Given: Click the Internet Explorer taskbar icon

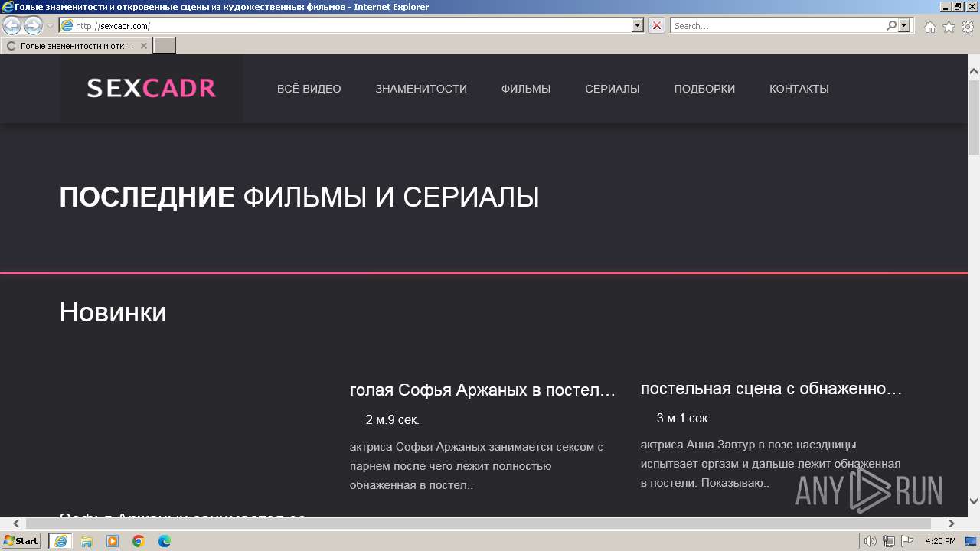Looking at the screenshot, I should pos(60,541).
